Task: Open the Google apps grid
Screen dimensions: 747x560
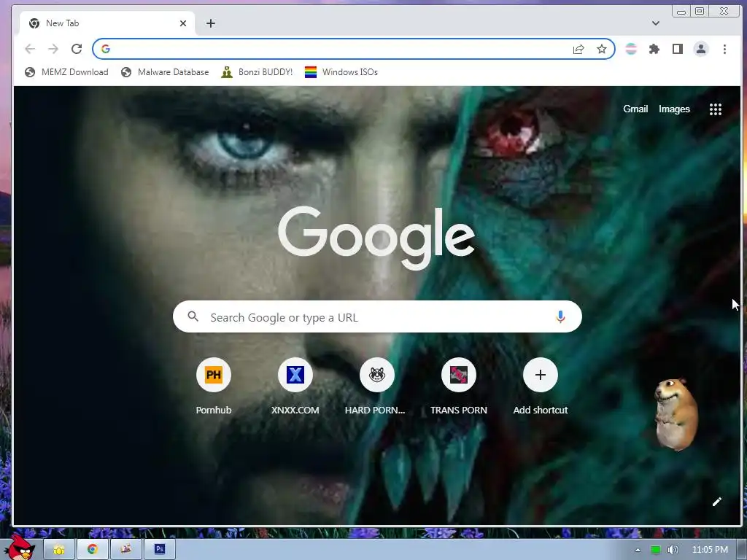Action: 715,109
